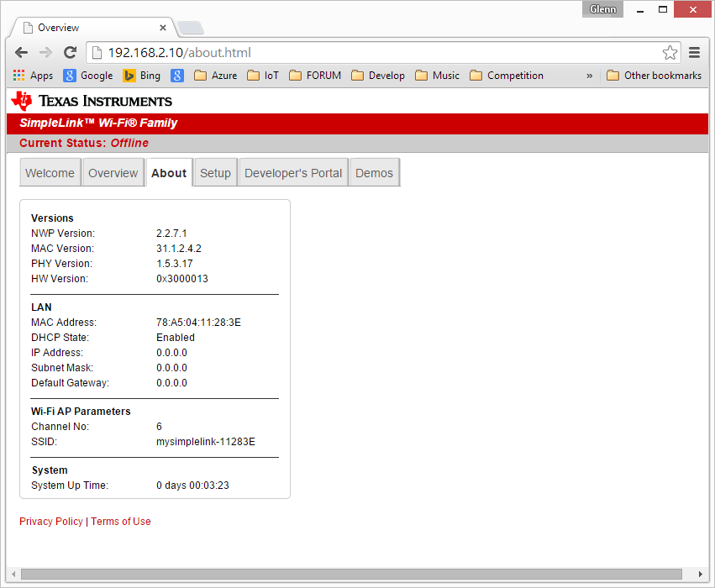
Task: Switch to the Overview page tab
Action: click(113, 173)
